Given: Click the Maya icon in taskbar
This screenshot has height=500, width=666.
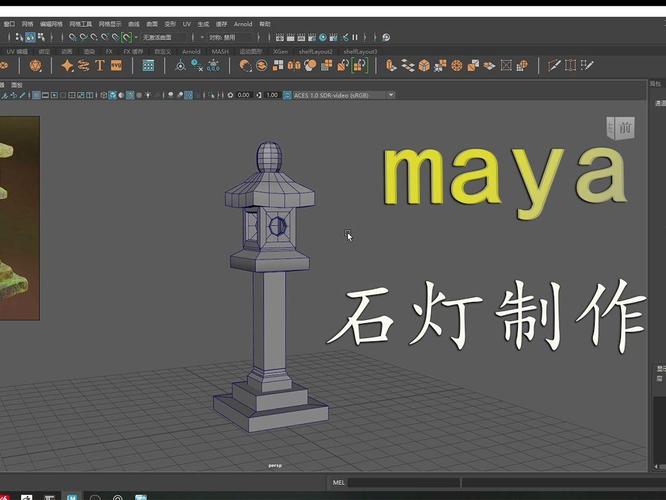Looking at the screenshot, I should coord(72,497).
